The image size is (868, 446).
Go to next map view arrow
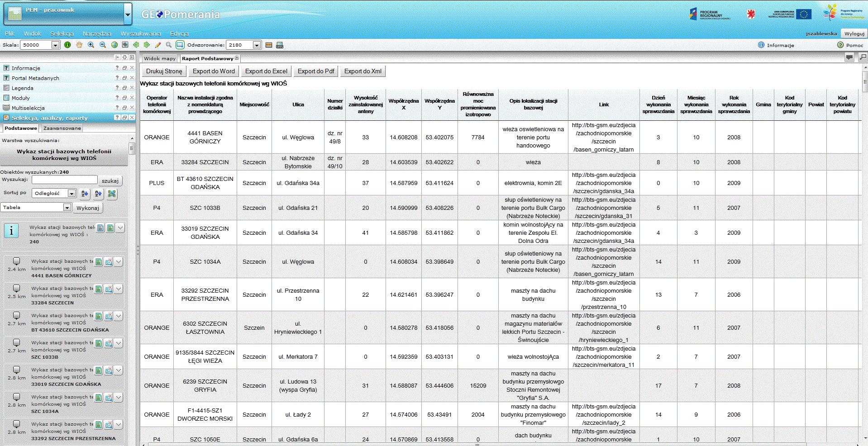point(147,45)
